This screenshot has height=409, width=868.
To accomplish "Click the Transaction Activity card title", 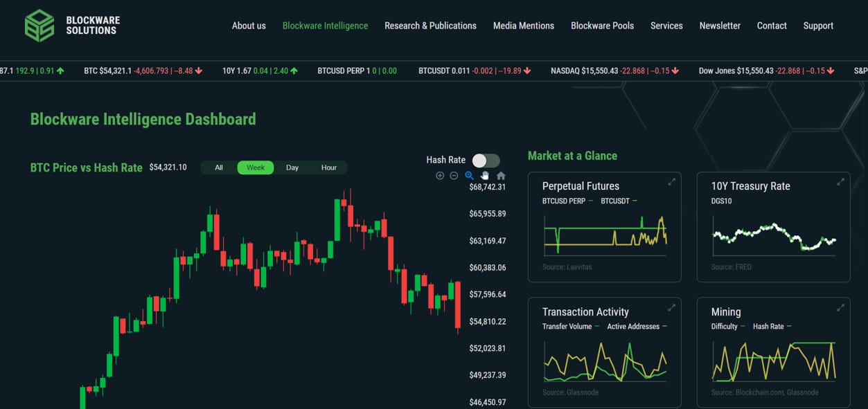I will click(585, 312).
